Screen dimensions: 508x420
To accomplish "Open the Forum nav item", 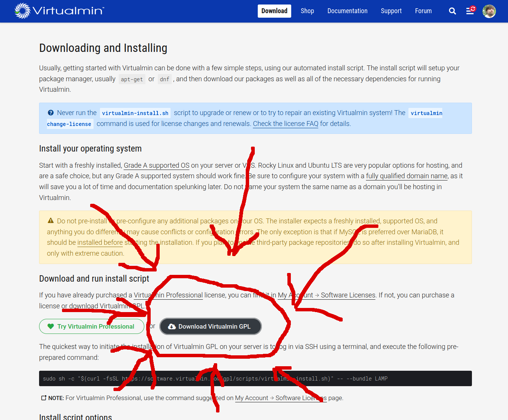I will tap(423, 11).
